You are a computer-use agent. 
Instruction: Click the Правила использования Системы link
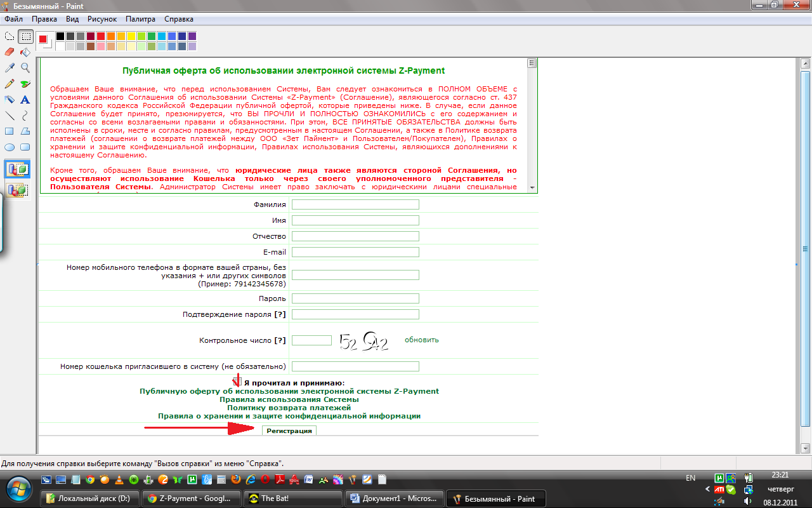[289, 399]
